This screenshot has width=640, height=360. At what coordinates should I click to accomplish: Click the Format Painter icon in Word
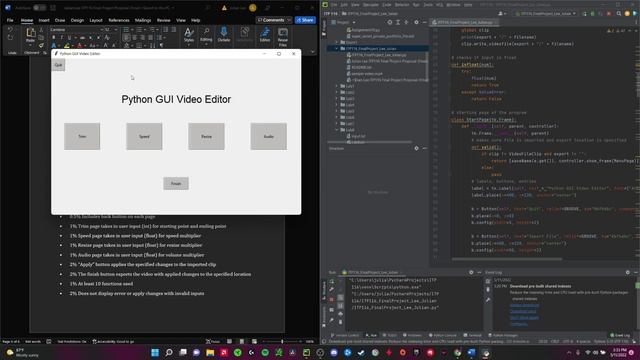(41, 45)
